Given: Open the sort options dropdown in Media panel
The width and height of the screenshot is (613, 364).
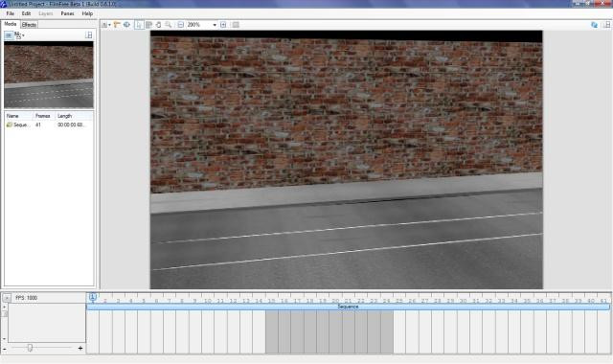Looking at the screenshot, I should pos(19,35).
